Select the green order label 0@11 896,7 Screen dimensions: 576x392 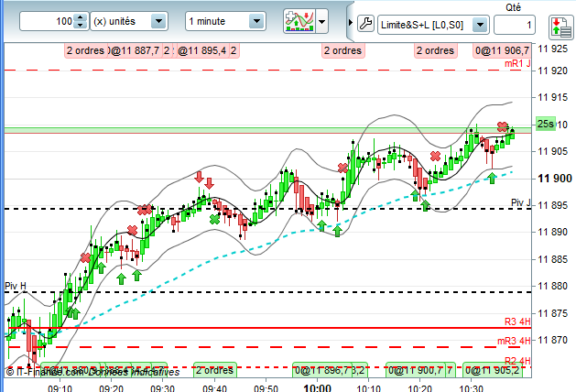[x=323, y=370]
